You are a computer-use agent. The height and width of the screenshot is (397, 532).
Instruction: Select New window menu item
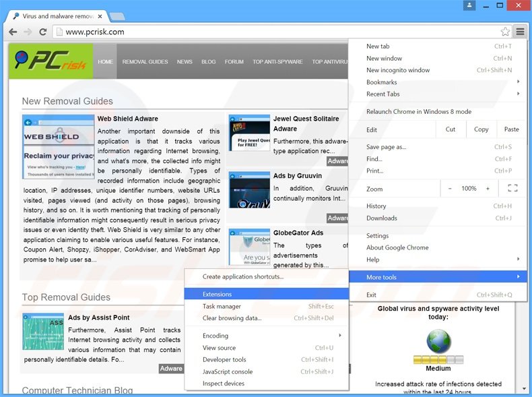pos(438,59)
